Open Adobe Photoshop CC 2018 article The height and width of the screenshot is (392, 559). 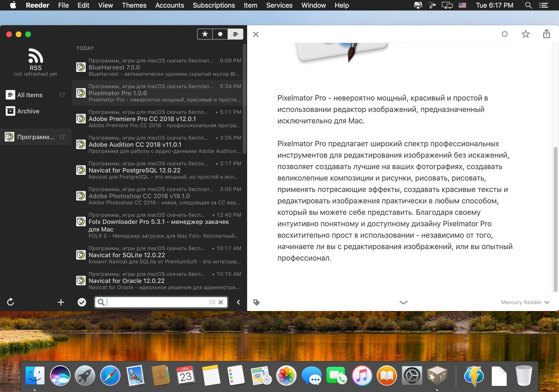159,196
